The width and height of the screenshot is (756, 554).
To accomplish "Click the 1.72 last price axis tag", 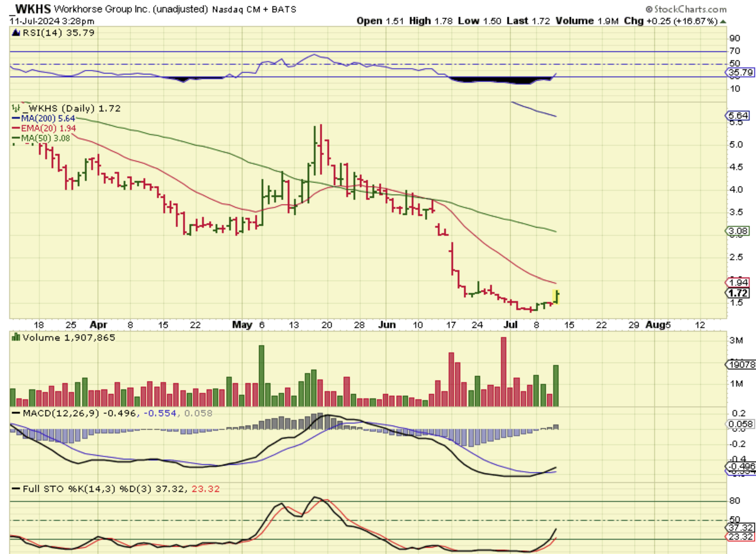I will click(738, 293).
